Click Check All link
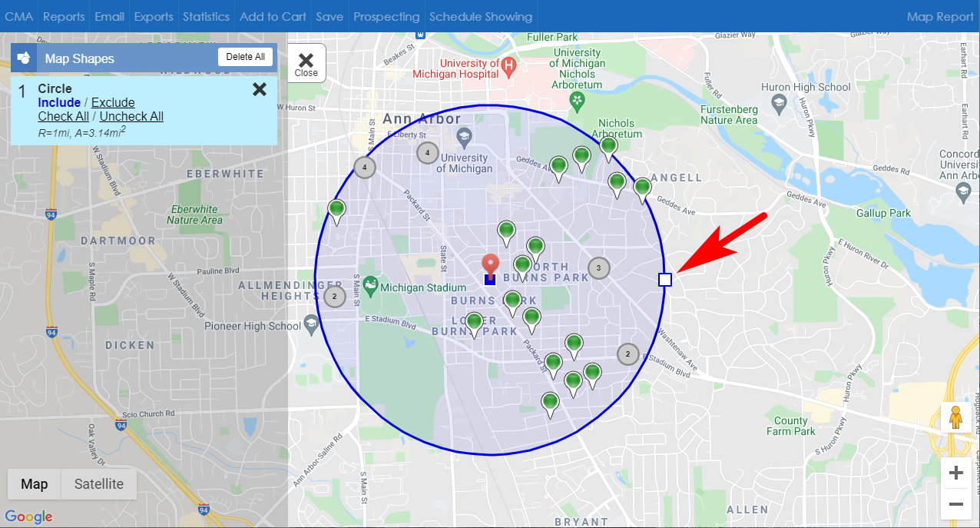The height and width of the screenshot is (528, 980). pyautogui.click(x=63, y=117)
